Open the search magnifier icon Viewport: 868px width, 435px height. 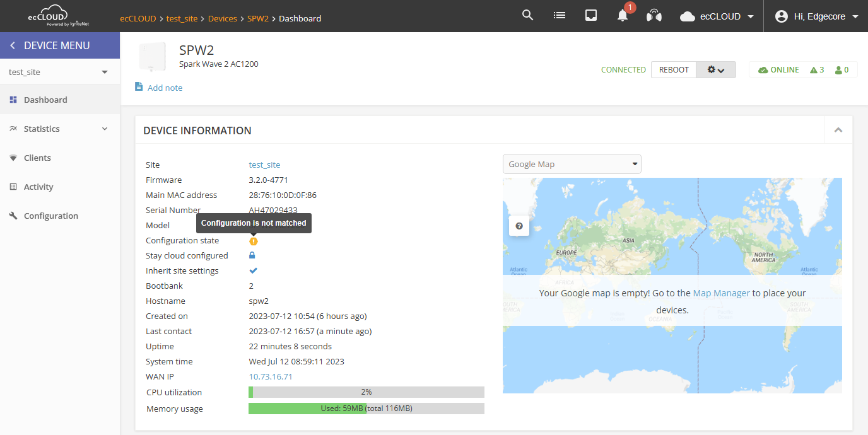pyautogui.click(x=528, y=16)
